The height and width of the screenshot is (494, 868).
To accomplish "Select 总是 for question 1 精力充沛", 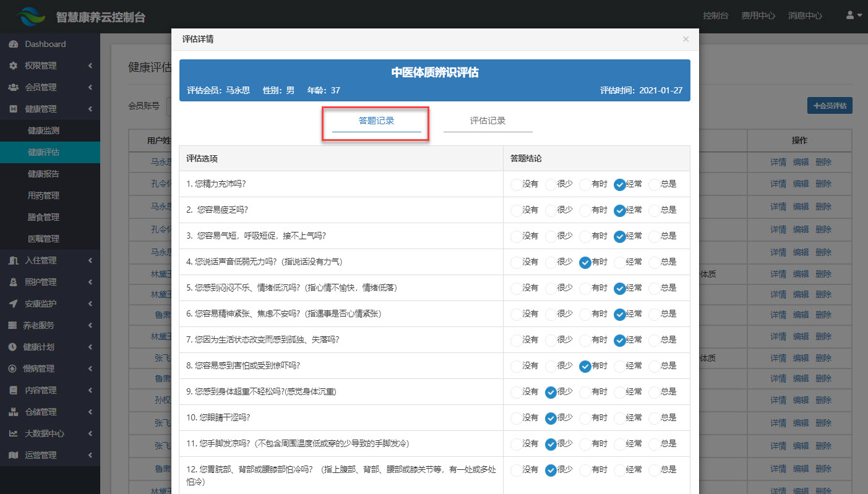I will [655, 184].
